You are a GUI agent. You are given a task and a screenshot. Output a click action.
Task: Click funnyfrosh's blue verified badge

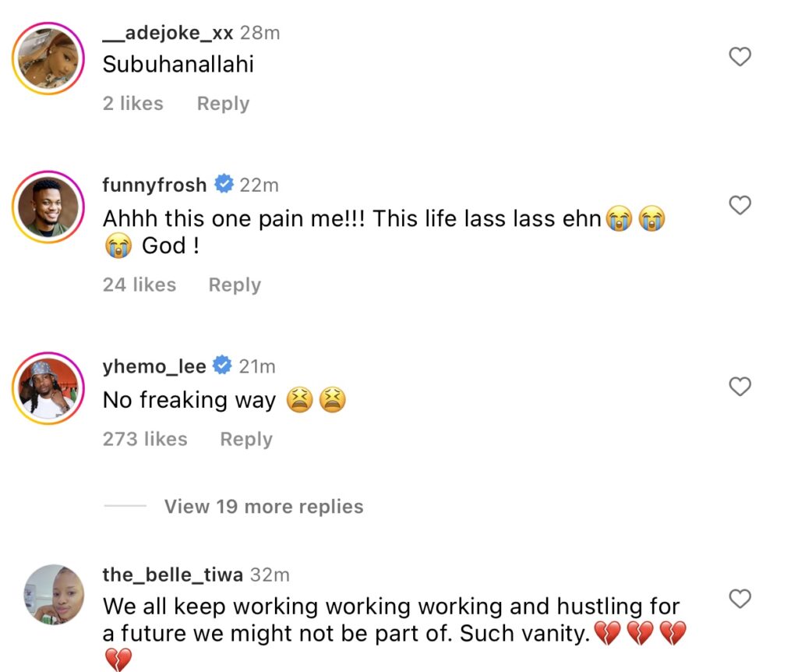point(224,185)
